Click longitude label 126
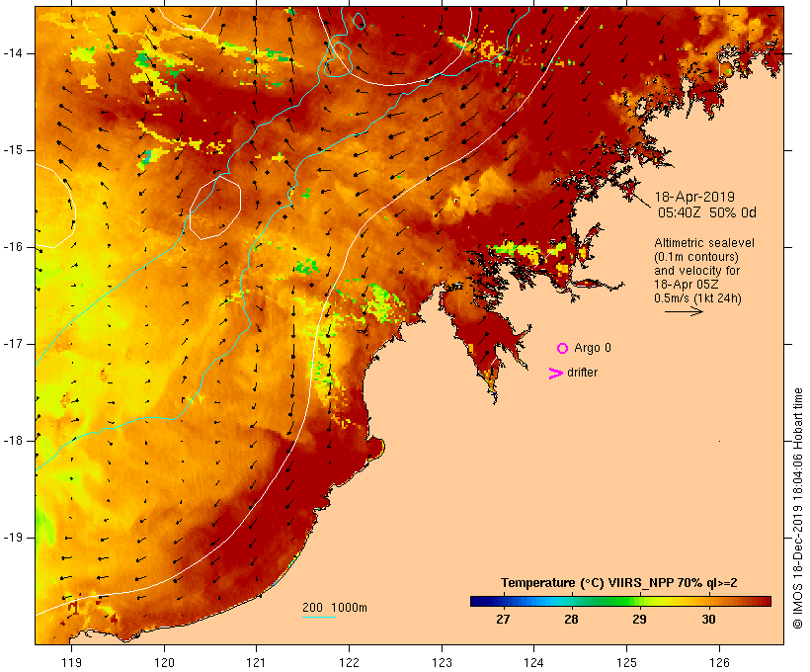Viewport: 810px width, 672px height. click(x=719, y=662)
